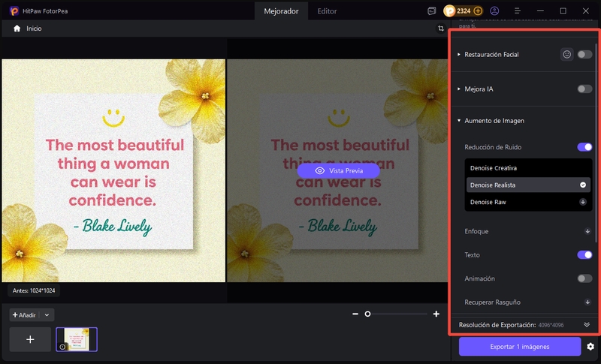Click the download arrow next to Enfoque
This screenshot has width=601, height=364.
pos(588,231)
